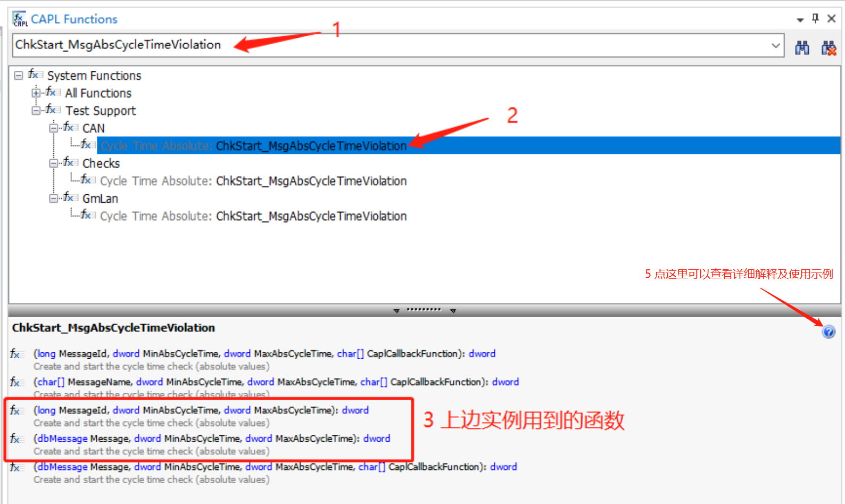Viewport: 845px width, 504px height.
Task: Click the dotted splitter grip handle
Action: click(424, 309)
